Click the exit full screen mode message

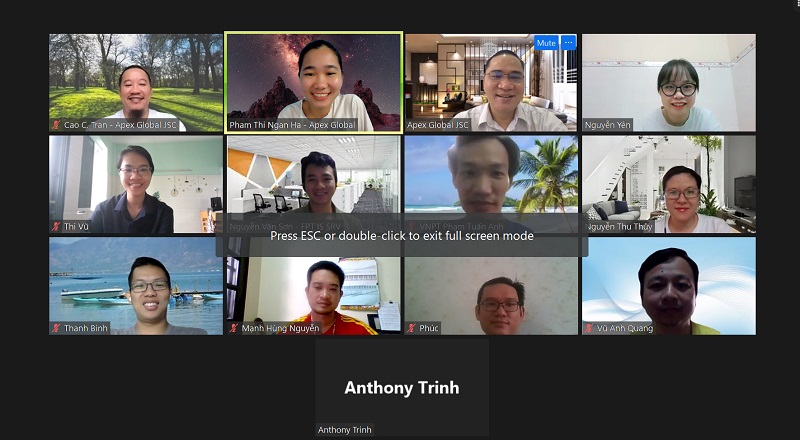tap(402, 235)
